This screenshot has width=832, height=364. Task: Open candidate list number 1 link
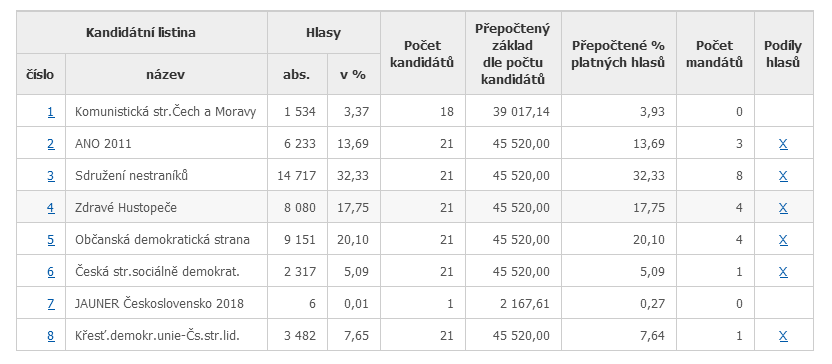pyautogui.click(x=51, y=112)
